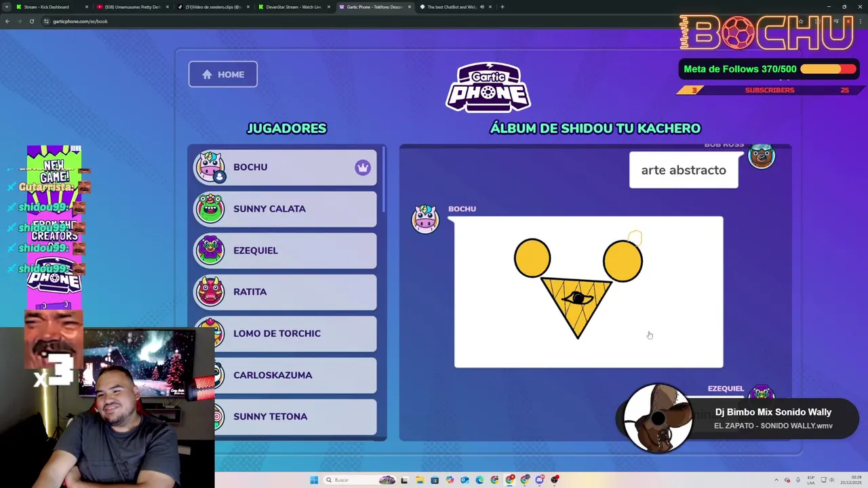
Task: Open the volume and network tray
Action: (x=827, y=480)
